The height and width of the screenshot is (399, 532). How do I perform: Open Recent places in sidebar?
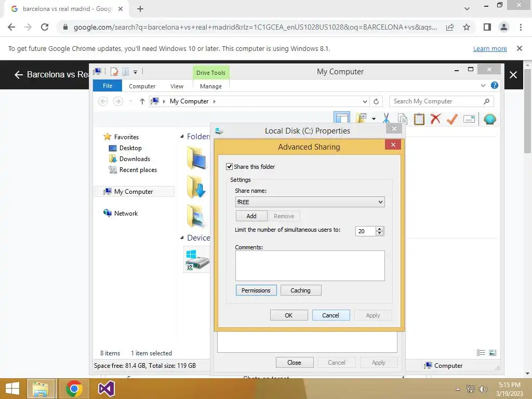[x=138, y=170]
